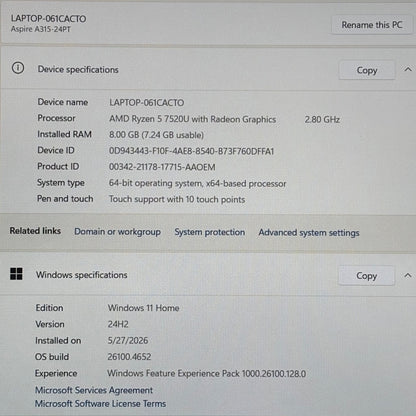Open System protection link
Screen dimensions: 416x416
pyautogui.click(x=210, y=232)
